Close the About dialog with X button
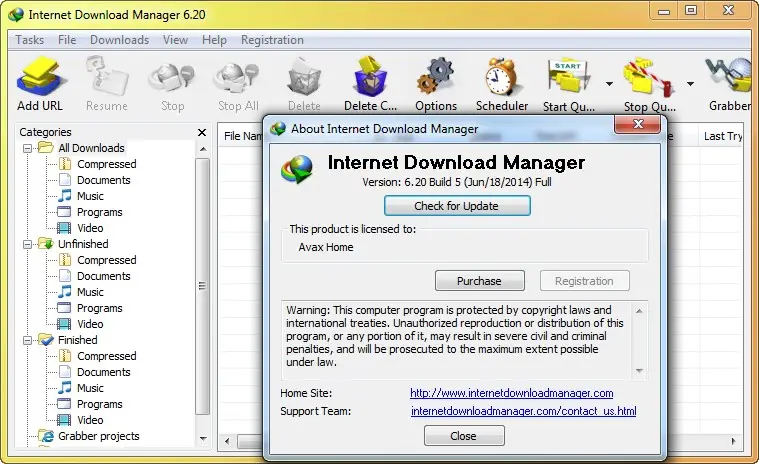Viewport: 759px width, 464px height. [x=638, y=124]
